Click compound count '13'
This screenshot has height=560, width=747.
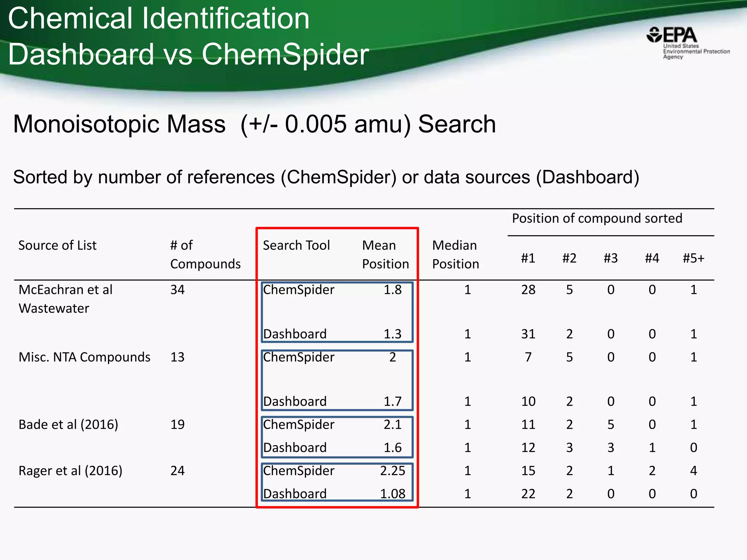(x=178, y=357)
